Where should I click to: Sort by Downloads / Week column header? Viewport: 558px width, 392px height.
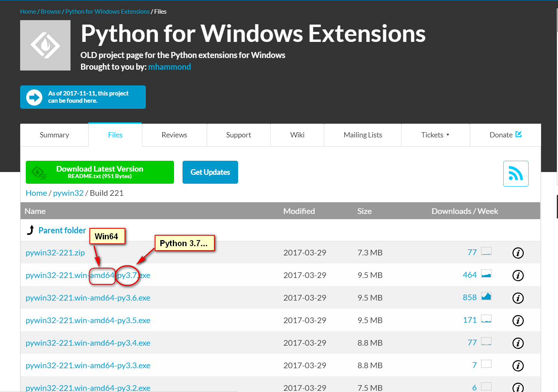pos(465,211)
